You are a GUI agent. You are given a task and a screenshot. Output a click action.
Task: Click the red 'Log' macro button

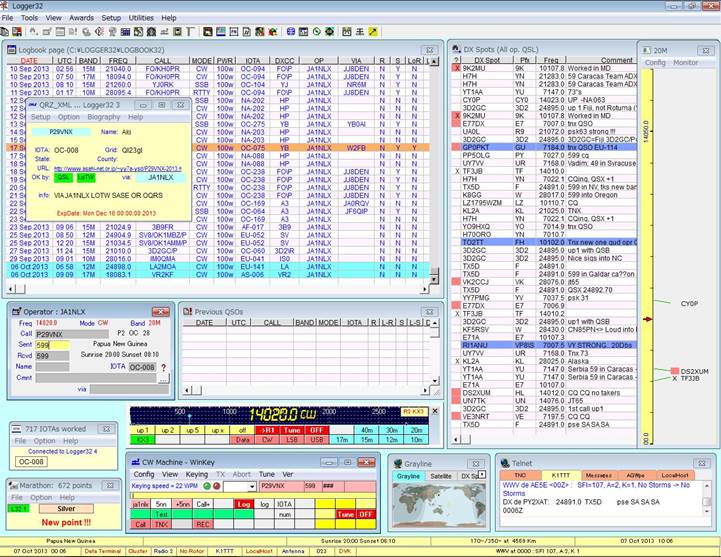[243, 504]
